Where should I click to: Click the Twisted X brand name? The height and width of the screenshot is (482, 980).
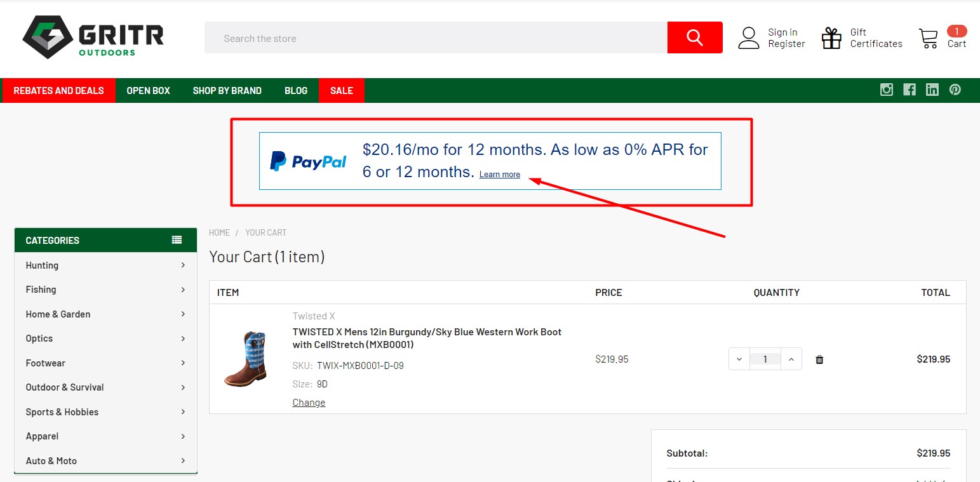point(314,316)
